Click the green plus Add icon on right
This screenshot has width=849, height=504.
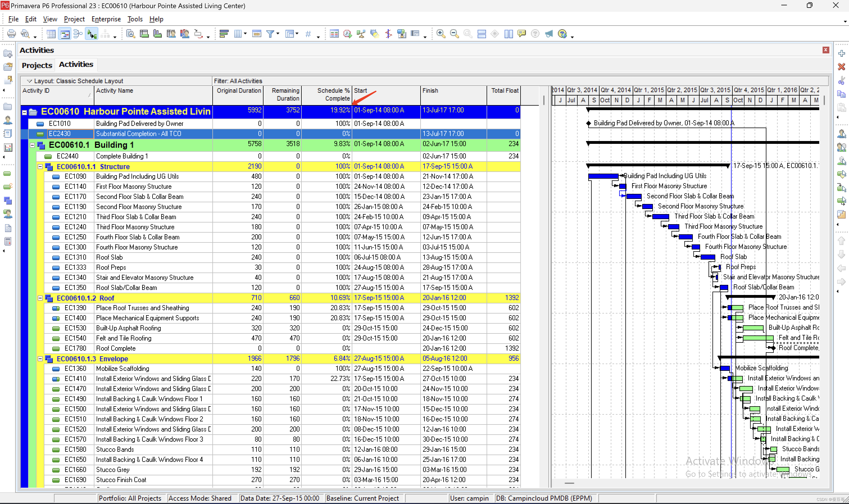coord(841,54)
